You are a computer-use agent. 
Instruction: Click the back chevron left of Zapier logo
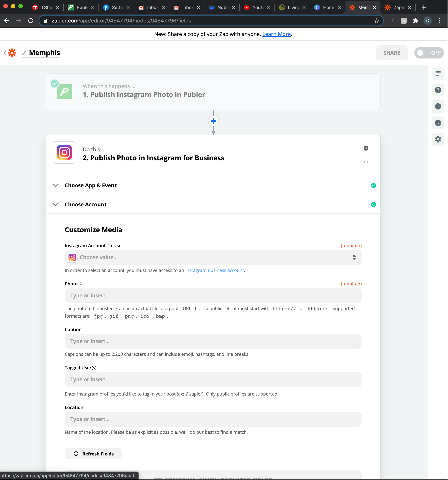click(5, 53)
